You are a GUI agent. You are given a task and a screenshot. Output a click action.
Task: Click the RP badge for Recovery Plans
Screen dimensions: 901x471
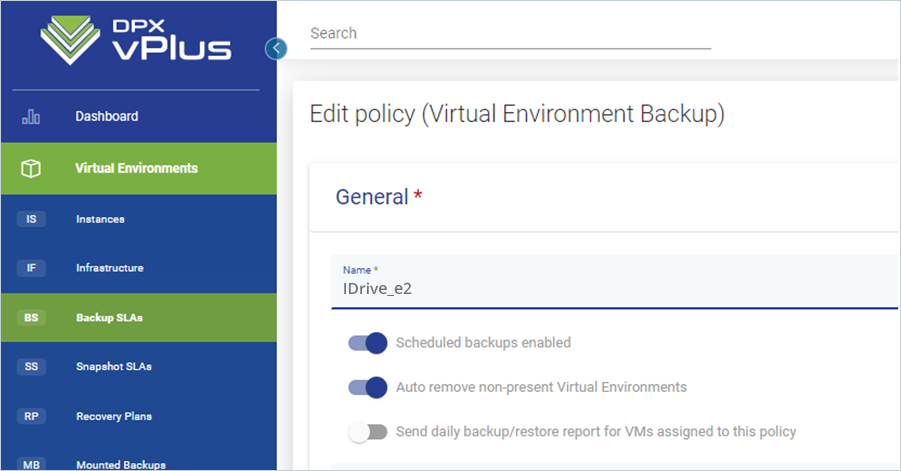31,416
